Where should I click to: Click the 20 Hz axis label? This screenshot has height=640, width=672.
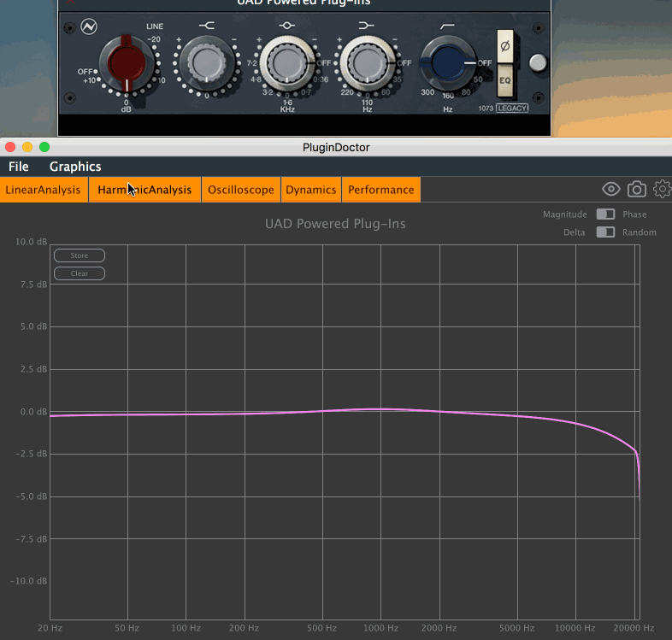50,628
